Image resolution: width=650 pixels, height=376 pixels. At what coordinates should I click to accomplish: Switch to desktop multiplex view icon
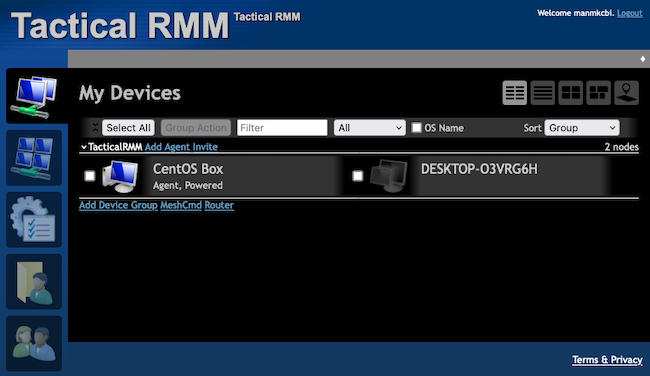tap(599, 93)
